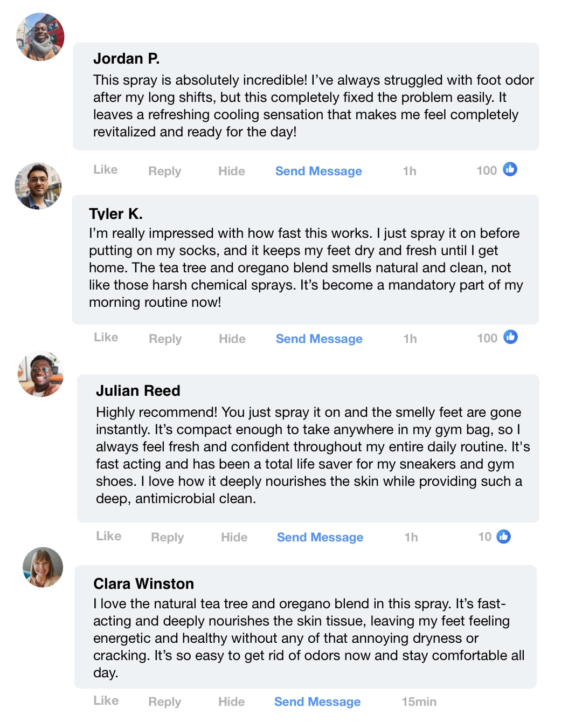This screenshot has height=728, width=582.
Task: Open Tyler K.'s profile picture
Action: [x=38, y=186]
